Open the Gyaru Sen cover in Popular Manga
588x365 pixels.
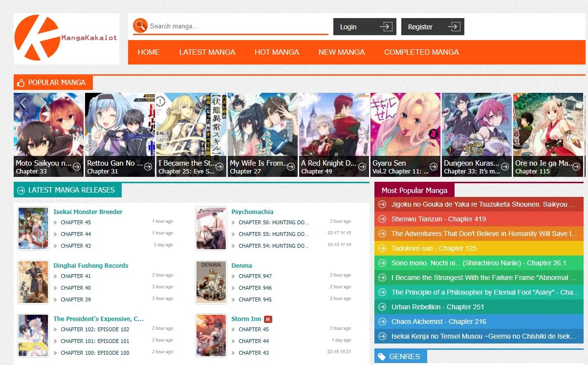406,135
